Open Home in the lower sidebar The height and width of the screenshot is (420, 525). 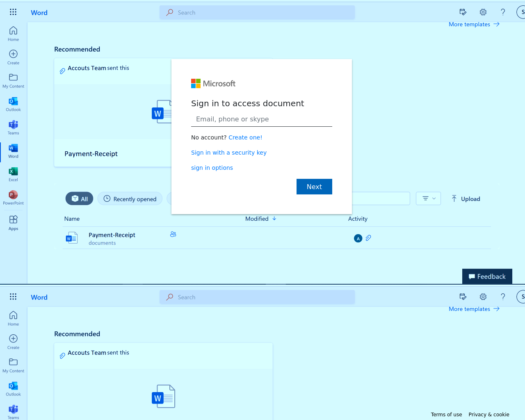(x=13, y=318)
